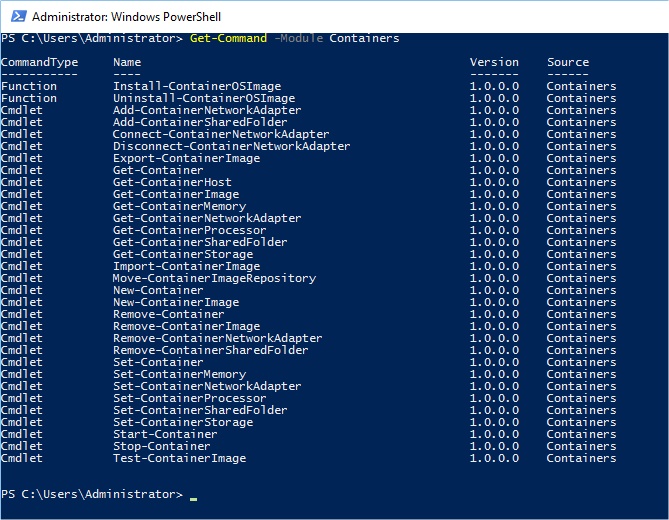The image size is (669, 520).
Task: Click Move-ContainerImageRepository cmdlet name
Action: point(214,278)
